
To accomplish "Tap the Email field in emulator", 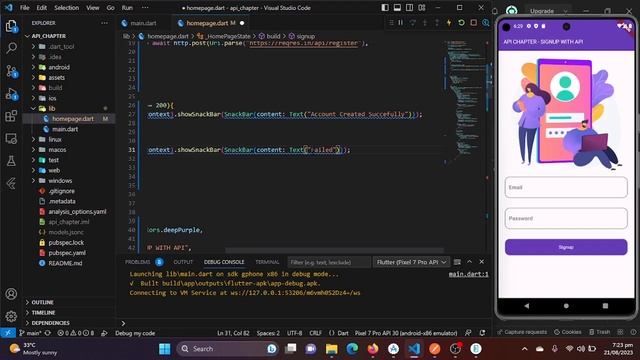I will click(566, 187).
